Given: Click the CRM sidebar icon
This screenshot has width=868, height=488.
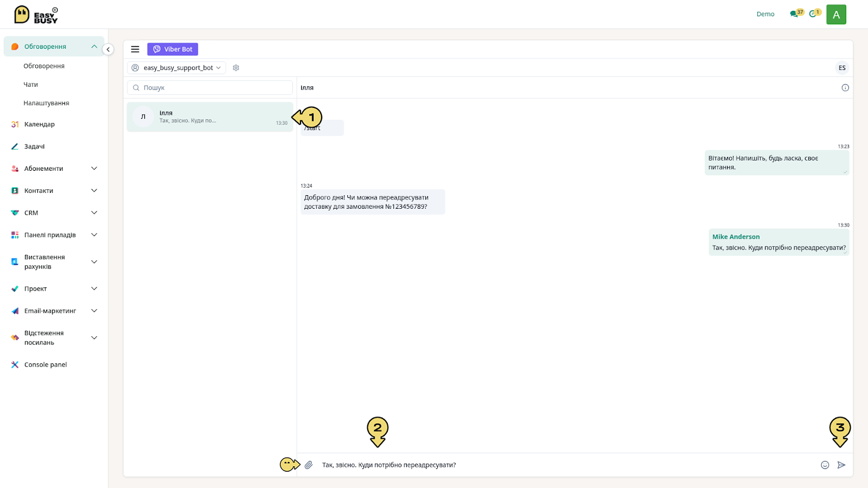Looking at the screenshot, I should [x=15, y=213].
